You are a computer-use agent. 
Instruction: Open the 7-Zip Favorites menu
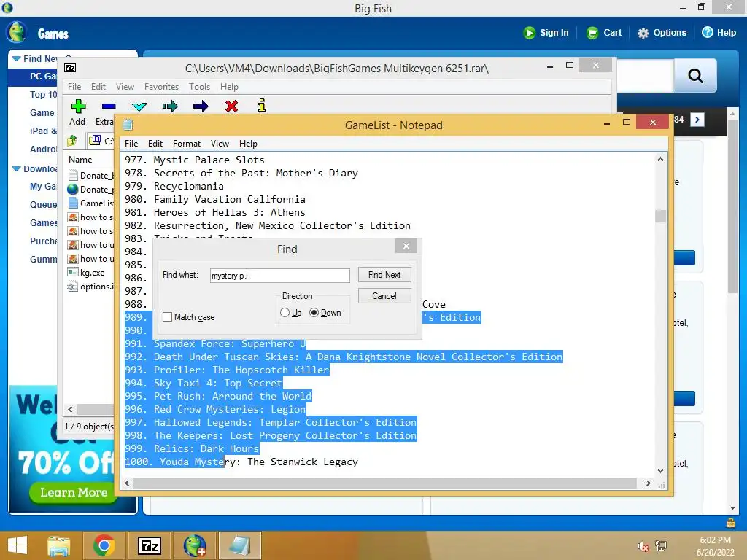pyautogui.click(x=161, y=87)
